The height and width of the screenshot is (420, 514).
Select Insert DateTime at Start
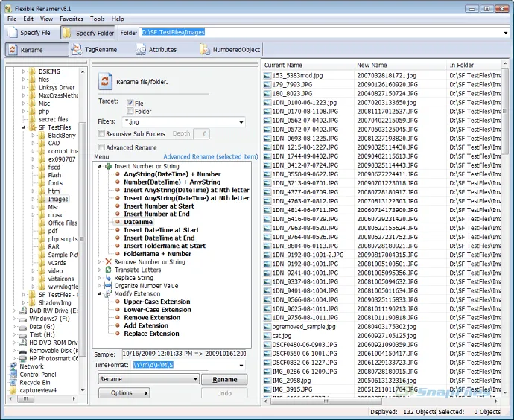click(x=162, y=230)
